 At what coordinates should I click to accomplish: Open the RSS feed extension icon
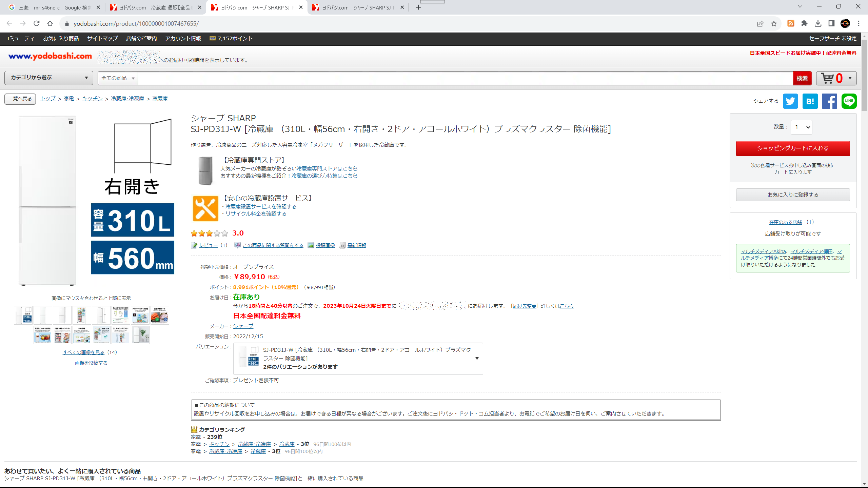(791, 23)
